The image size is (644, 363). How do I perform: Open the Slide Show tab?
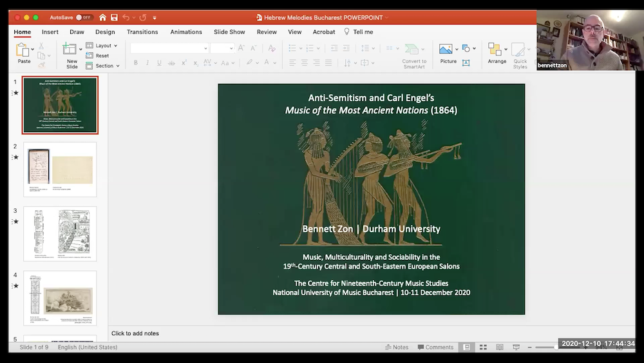(x=229, y=32)
